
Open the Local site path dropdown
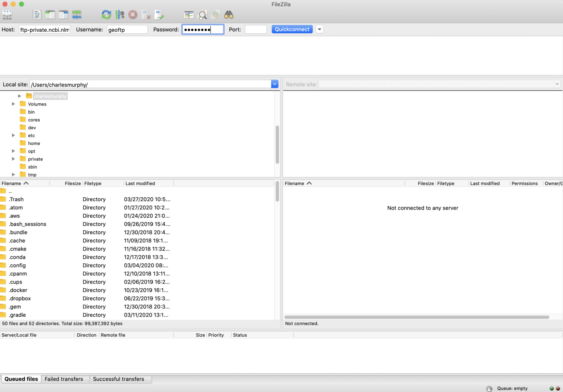(x=275, y=84)
